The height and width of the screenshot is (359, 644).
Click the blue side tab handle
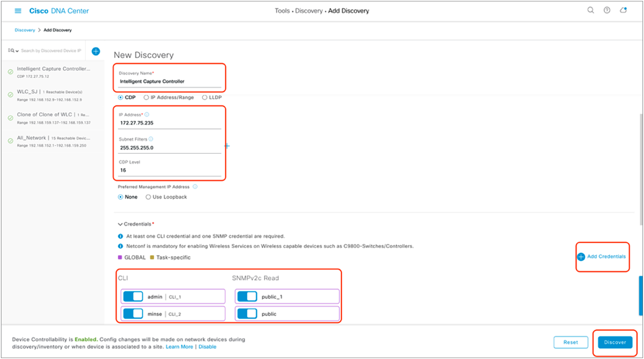[641, 296]
